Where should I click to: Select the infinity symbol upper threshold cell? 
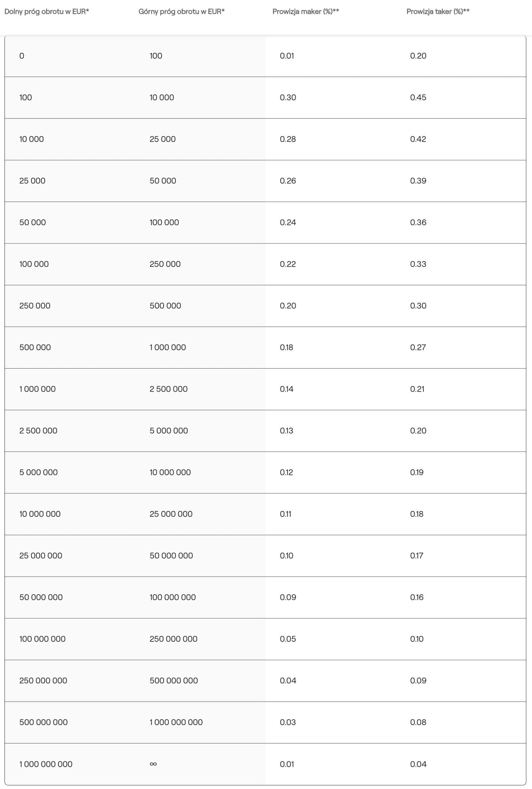(153, 764)
